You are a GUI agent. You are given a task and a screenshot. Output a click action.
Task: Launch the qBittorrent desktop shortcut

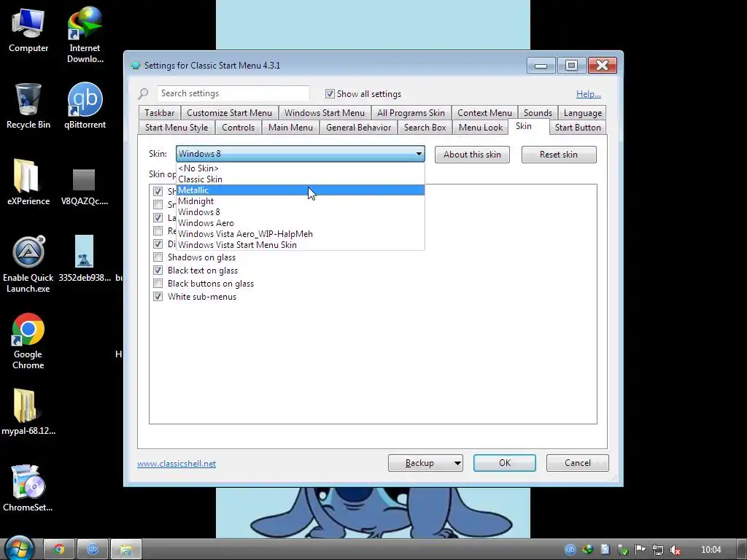tap(85, 106)
